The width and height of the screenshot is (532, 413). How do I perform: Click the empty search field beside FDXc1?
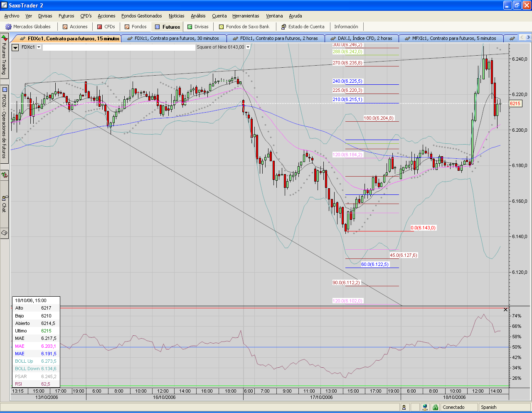119,47
